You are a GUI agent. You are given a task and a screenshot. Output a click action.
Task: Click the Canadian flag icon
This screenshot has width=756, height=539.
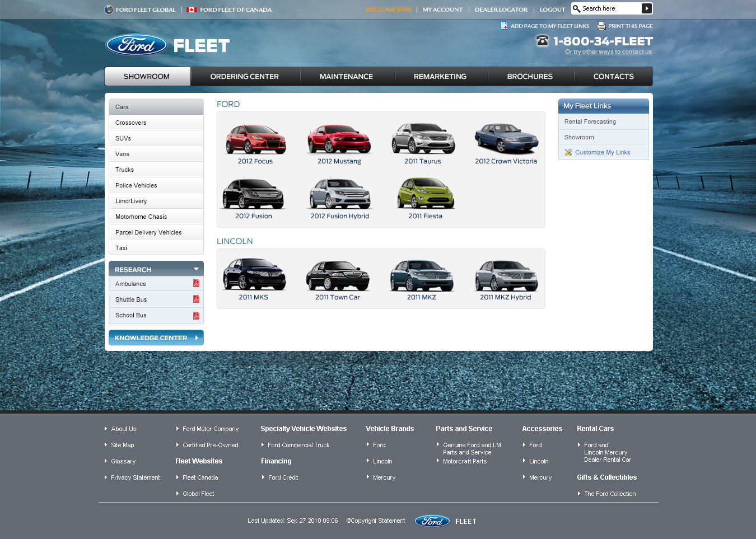coord(192,10)
